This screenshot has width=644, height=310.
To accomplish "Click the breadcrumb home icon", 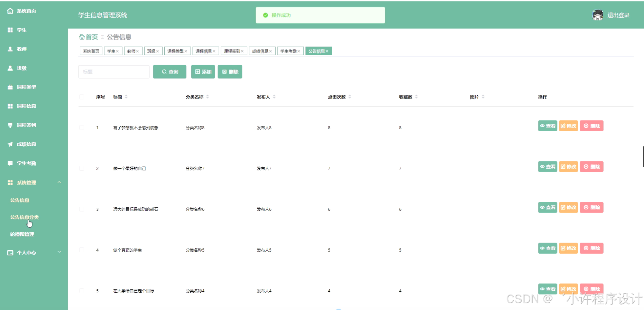I will [82, 37].
